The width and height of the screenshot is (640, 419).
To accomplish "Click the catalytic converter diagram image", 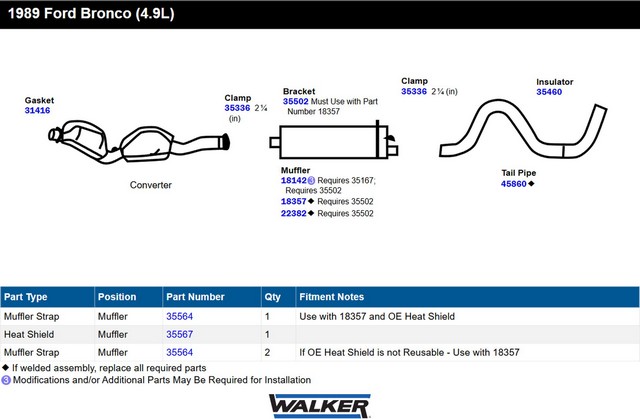I will tap(140, 141).
